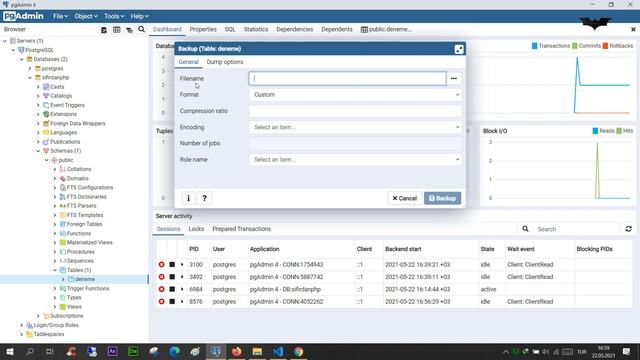The width and height of the screenshot is (640, 360).
Task: Switch to the Dump options tab
Action: [x=225, y=62]
